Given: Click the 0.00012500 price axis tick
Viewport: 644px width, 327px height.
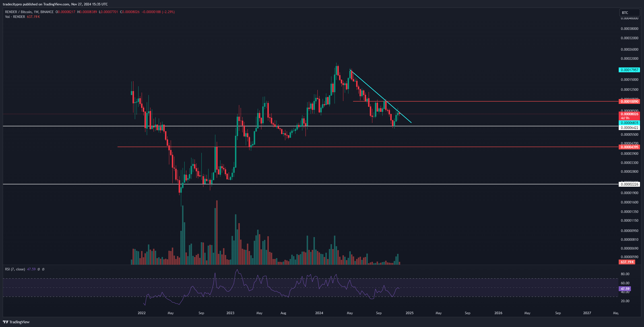Looking at the screenshot, I should [x=629, y=90].
